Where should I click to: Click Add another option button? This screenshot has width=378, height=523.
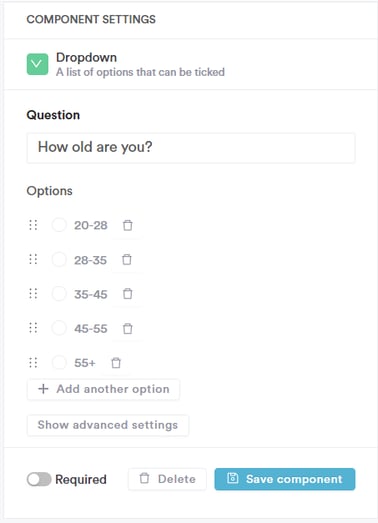click(x=103, y=389)
